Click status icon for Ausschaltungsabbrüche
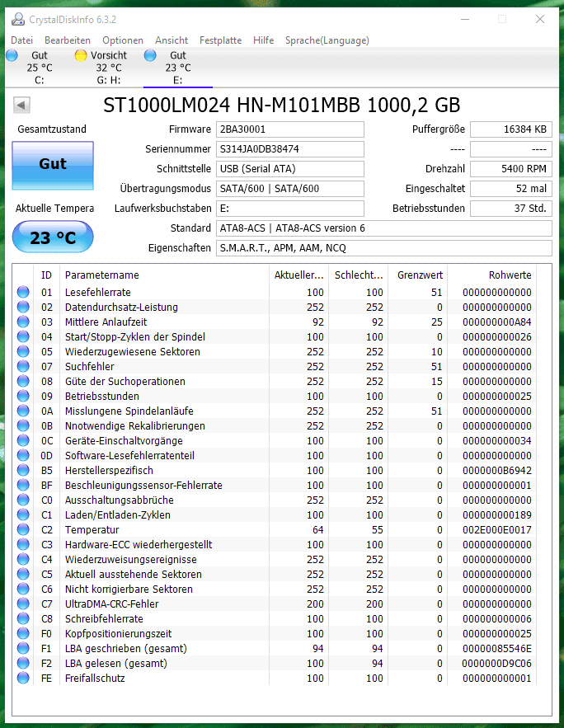 [23, 500]
